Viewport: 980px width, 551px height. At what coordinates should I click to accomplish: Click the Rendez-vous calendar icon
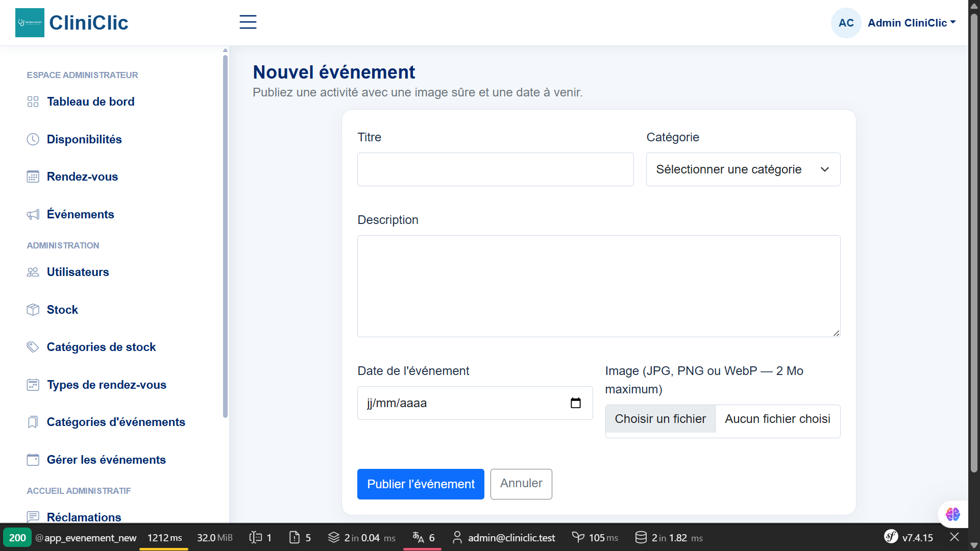tap(33, 177)
